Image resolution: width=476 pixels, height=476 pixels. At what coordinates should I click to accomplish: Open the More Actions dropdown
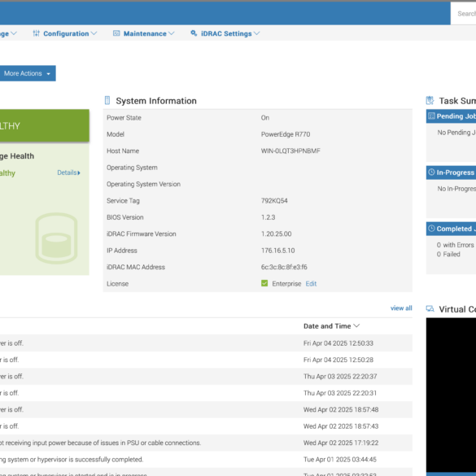(x=28, y=73)
